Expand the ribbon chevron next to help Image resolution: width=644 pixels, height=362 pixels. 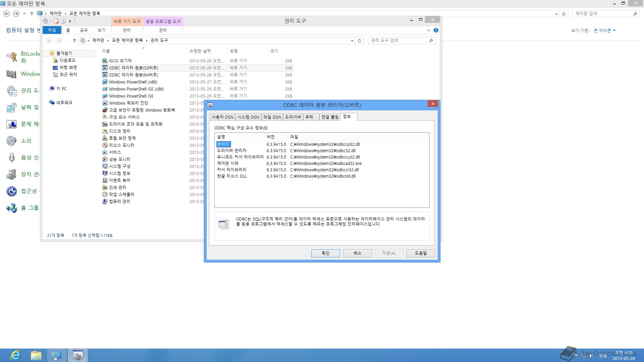pyautogui.click(x=428, y=30)
